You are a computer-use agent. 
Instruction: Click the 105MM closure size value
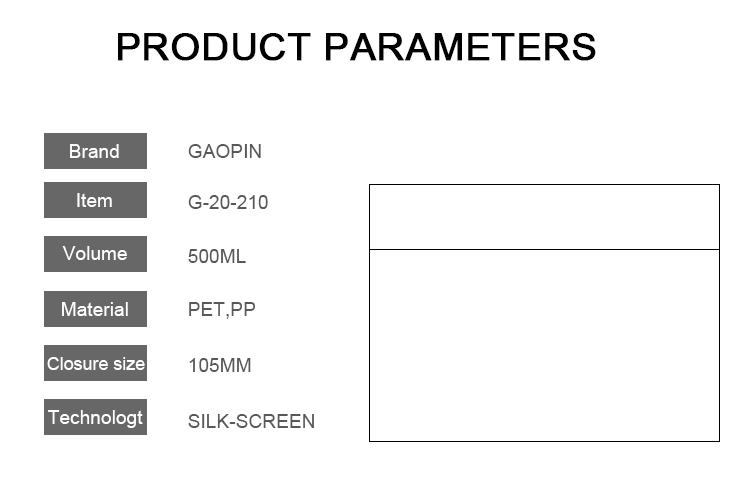click(x=220, y=365)
